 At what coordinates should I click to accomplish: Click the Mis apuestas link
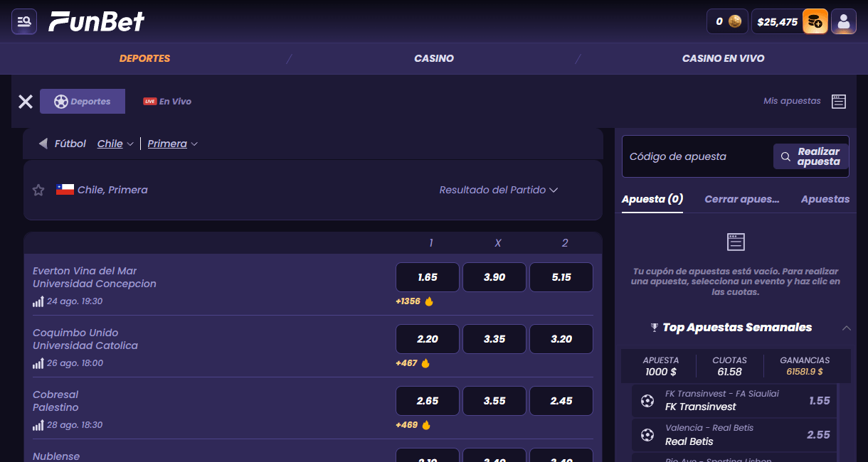tap(792, 101)
